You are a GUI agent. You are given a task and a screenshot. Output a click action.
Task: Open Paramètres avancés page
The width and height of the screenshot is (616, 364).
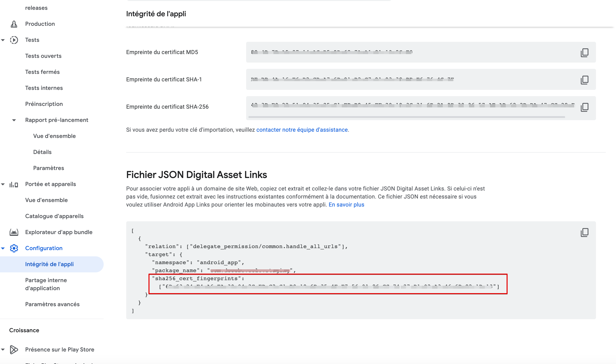tap(52, 304)
